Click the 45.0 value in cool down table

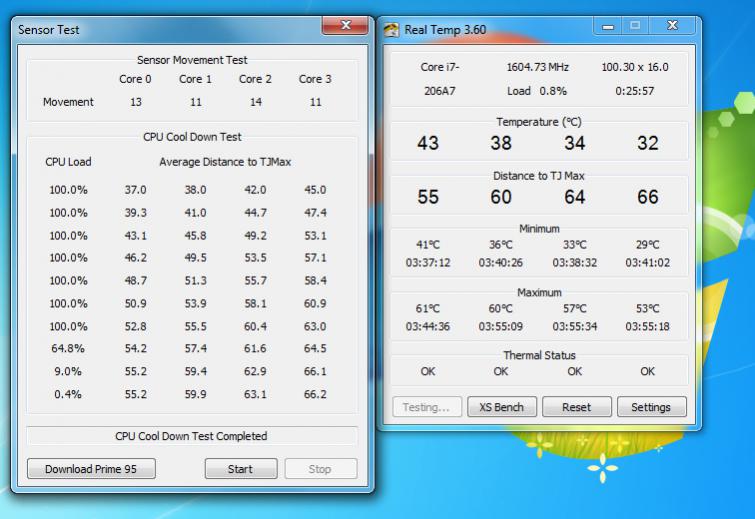[315, 190]
